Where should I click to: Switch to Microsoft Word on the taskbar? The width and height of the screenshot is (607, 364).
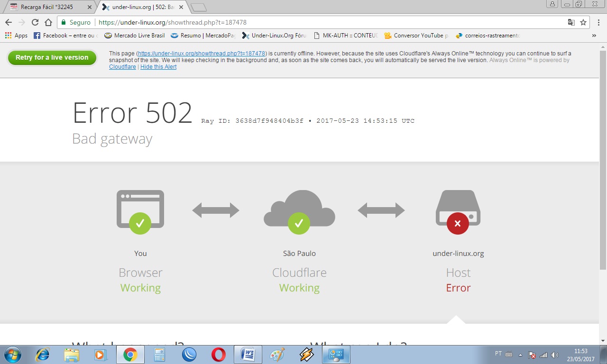(x=248, y=355)
